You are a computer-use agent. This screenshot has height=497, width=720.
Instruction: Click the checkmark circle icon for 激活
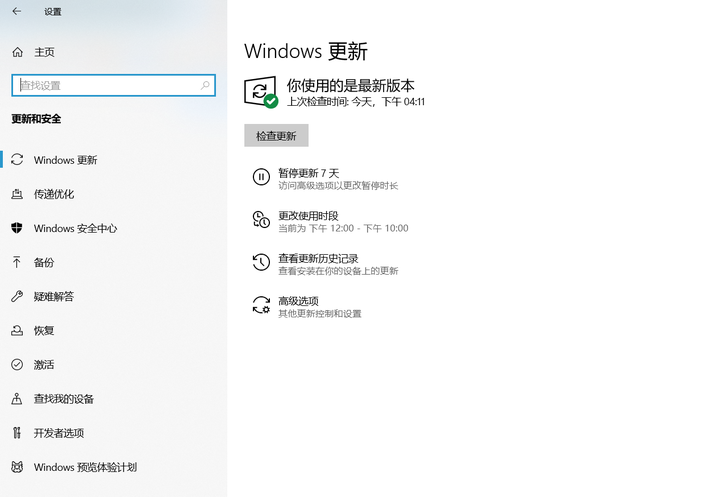[17, 364]
